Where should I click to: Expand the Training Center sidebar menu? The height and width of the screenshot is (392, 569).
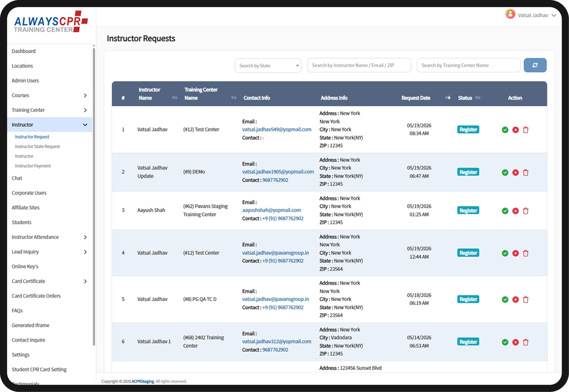click(50, 110)
